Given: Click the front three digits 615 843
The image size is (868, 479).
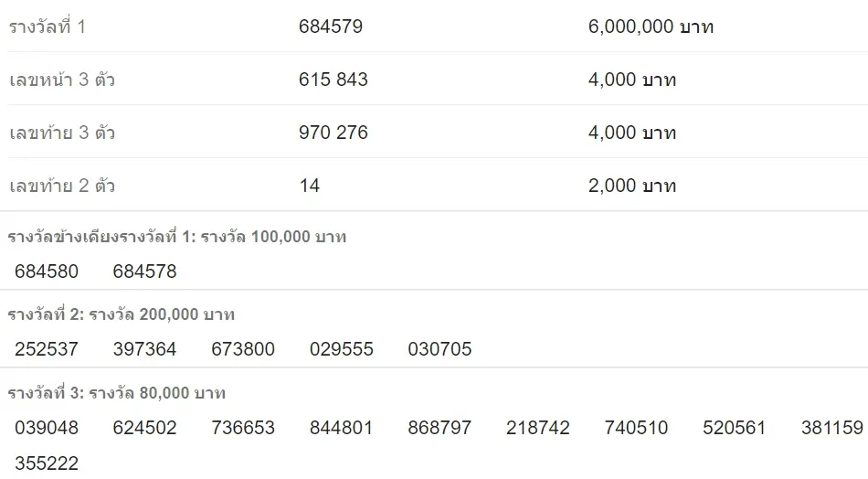Looking at the screenshot, I should pos(333,80).
